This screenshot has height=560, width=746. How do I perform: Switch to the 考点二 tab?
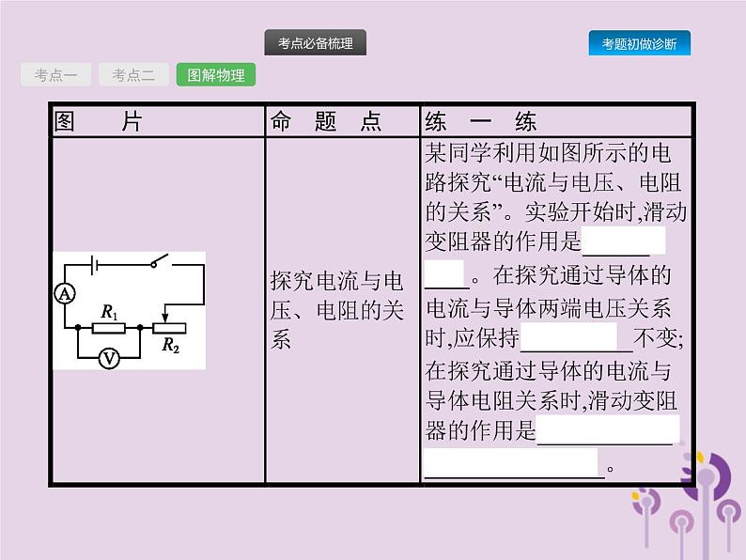[x=133, y=75]
